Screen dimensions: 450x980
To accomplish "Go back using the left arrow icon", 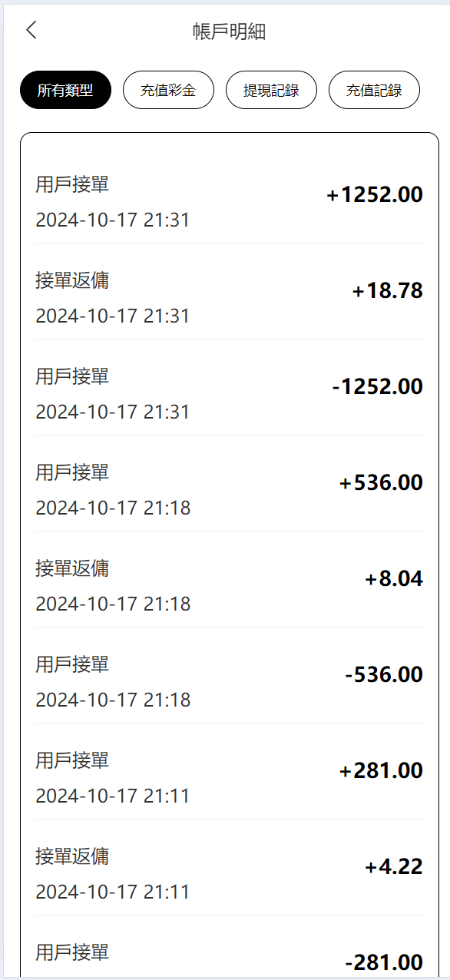I will [x=31, y=30].
